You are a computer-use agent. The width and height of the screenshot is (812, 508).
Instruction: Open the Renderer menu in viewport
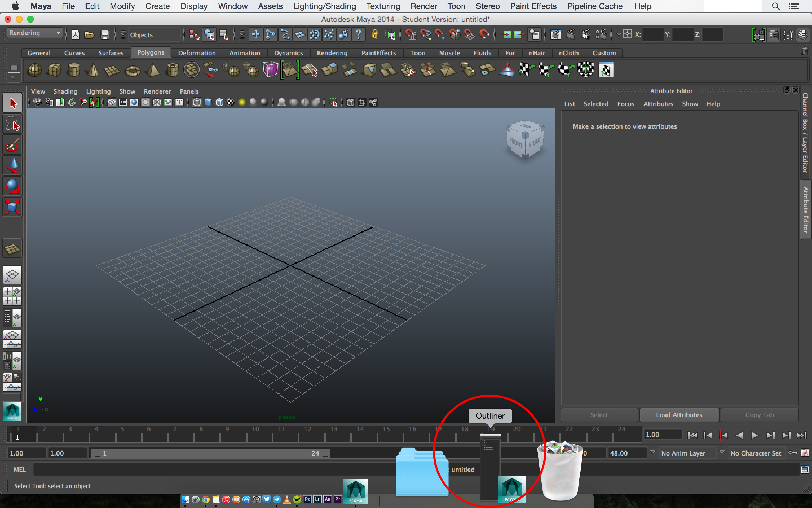pos(157,91)
